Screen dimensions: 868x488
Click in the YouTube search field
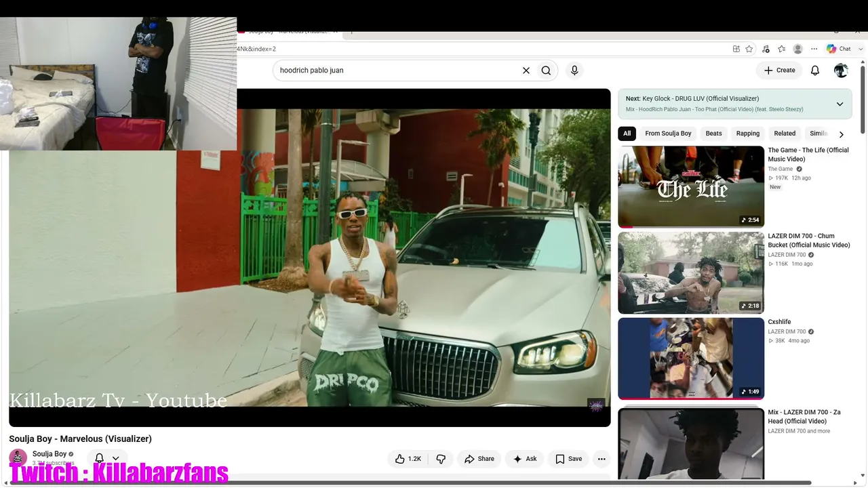point(397,70)
